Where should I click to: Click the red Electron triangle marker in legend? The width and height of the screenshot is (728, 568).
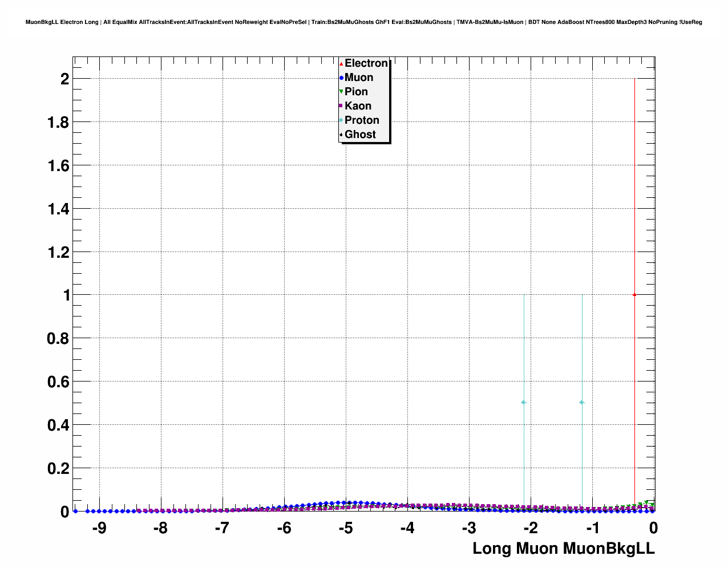point(341,63)
